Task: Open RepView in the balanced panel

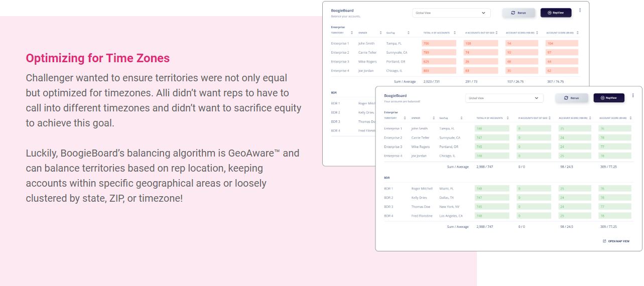Action: pos(609,98)
